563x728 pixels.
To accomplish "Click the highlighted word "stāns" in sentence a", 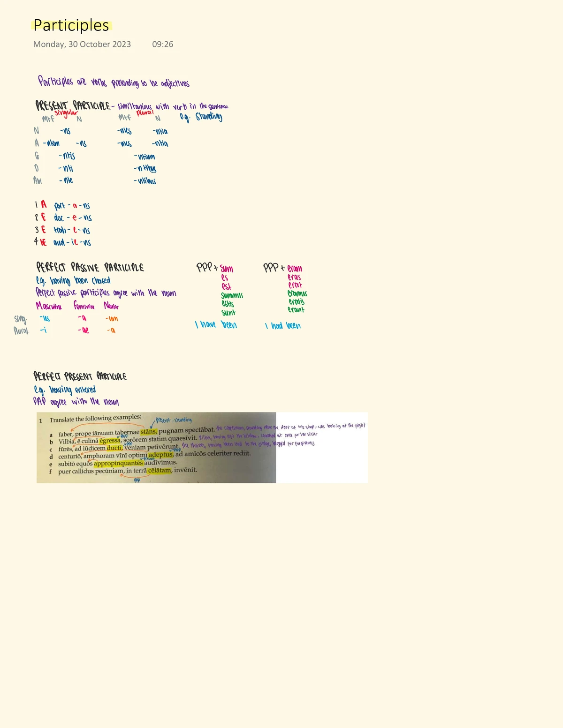I will [x=149, y=431].
